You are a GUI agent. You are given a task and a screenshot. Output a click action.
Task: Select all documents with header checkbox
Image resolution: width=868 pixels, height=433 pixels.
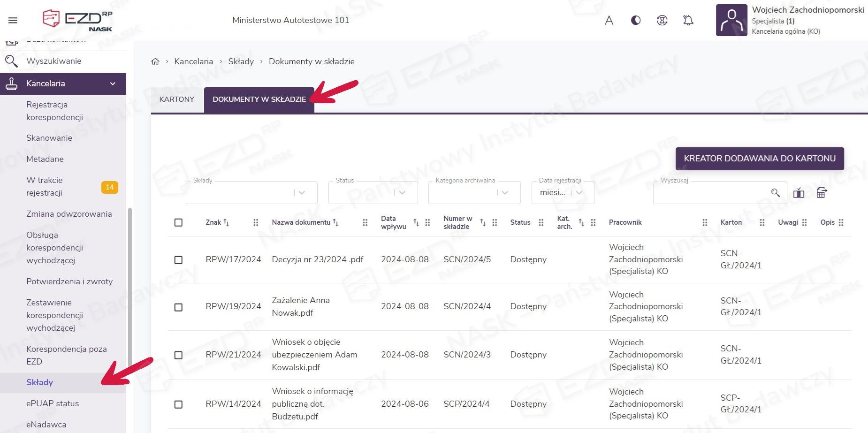click(x=178, y=222)
